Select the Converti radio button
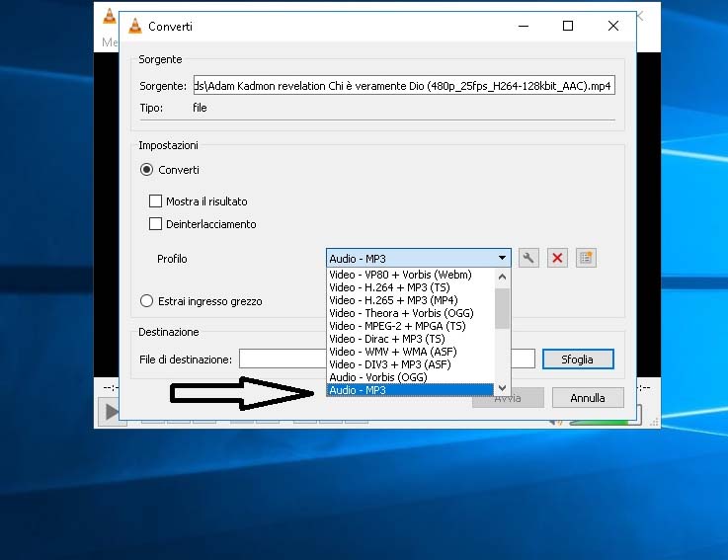The height and width of the screenshot is (560, 728). 147,170
